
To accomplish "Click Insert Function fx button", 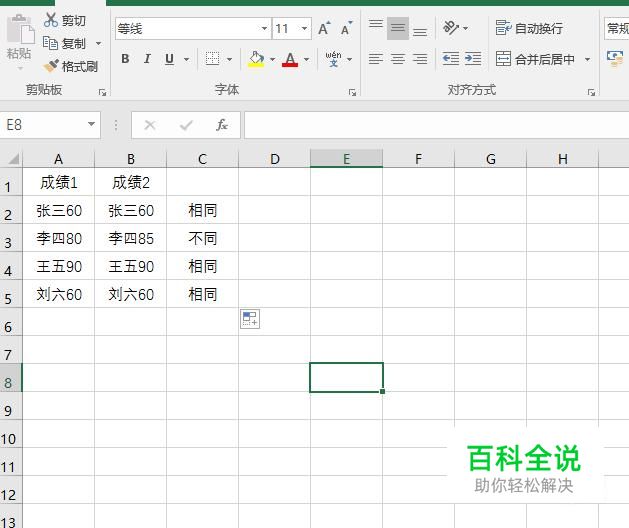I will (222, 125).
